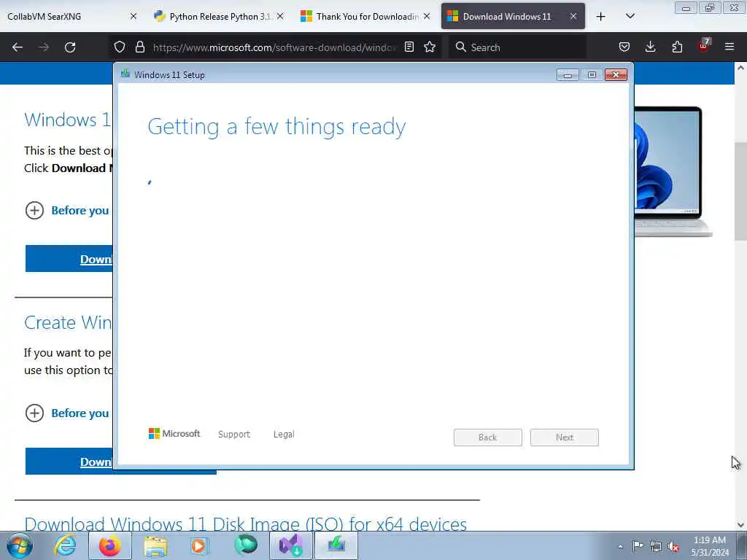
Task: Open a new tab with the plus button
Action: tap(601, 17)
